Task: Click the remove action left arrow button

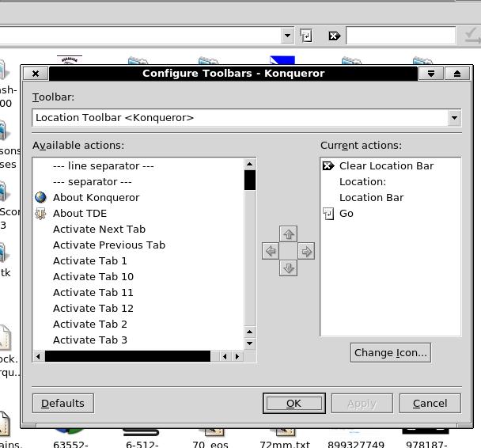Action: (271, 252)
